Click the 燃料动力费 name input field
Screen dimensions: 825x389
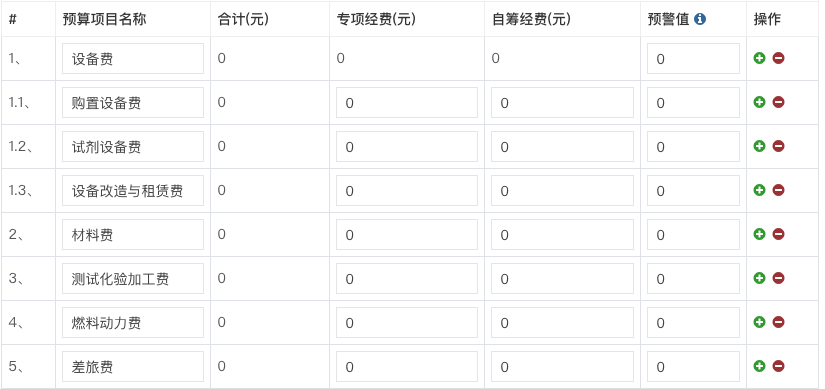(x=133, y=323)
